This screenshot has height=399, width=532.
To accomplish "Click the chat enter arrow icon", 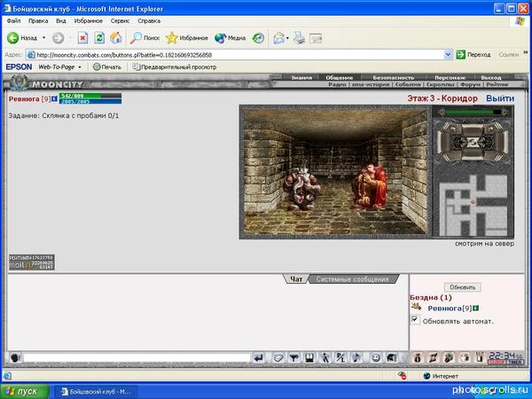I will pyautogui.click(x=259, y=358).
